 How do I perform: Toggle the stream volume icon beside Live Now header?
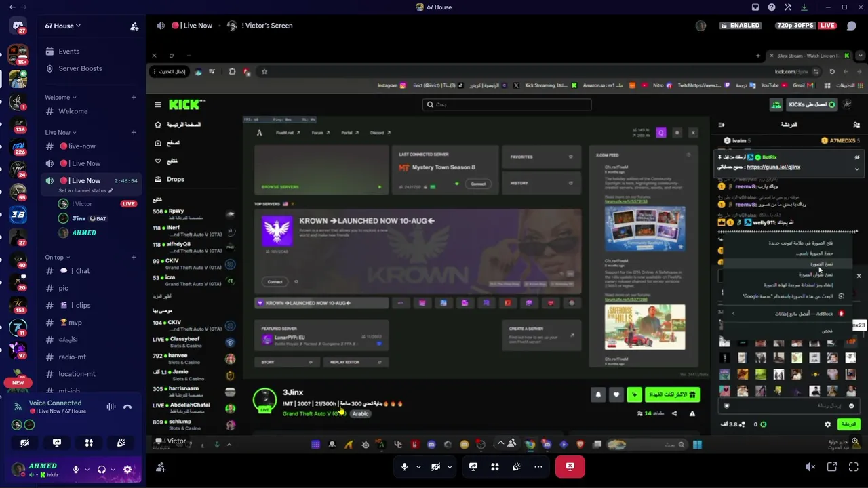click(161, 26)
